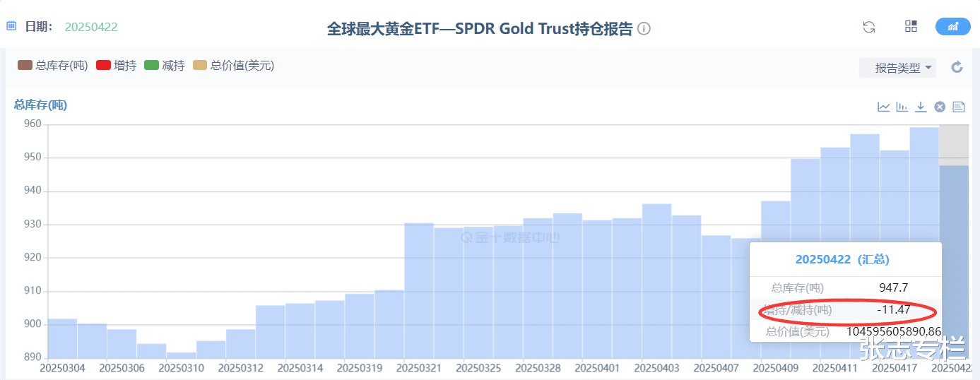Download the chart as image
Image resolution: width=980 pixels, height=380 pixels.
tap(921, 107)
